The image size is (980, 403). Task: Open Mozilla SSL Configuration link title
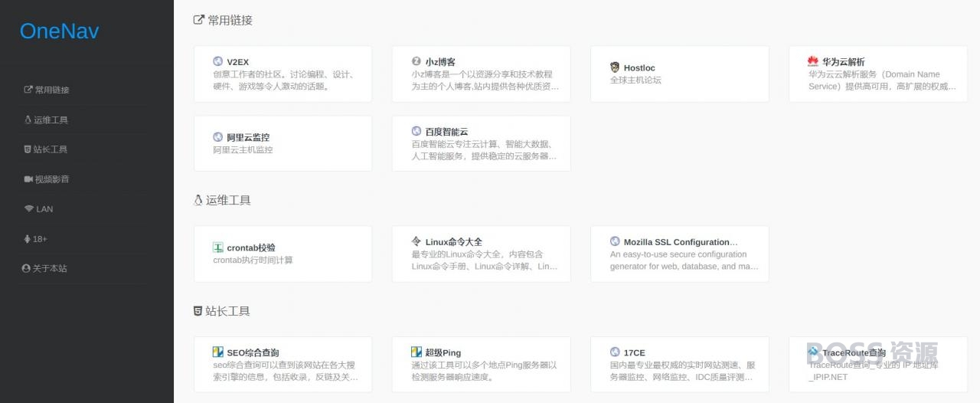681,242
